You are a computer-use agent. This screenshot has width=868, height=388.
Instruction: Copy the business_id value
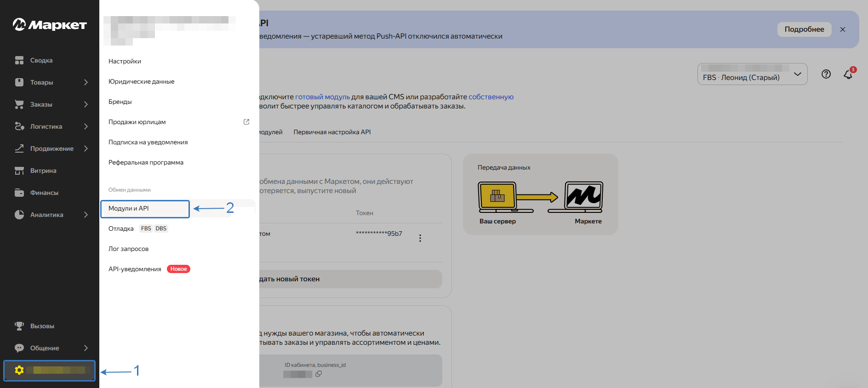(319, 374)
